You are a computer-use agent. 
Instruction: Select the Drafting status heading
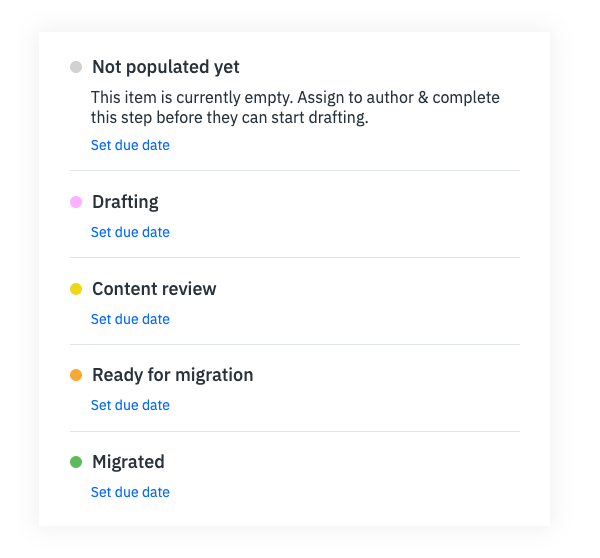tap(125, 202)
